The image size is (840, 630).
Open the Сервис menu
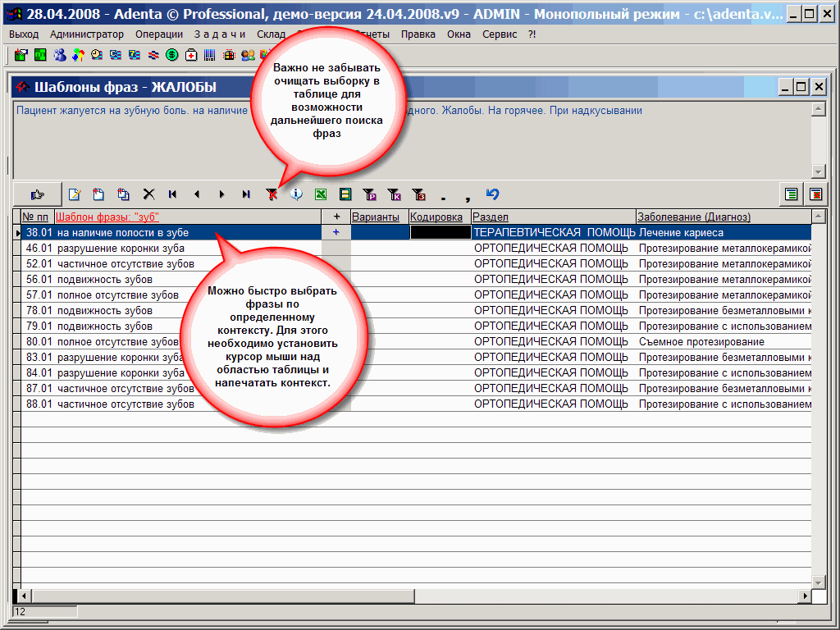click(x=500, y=34)
